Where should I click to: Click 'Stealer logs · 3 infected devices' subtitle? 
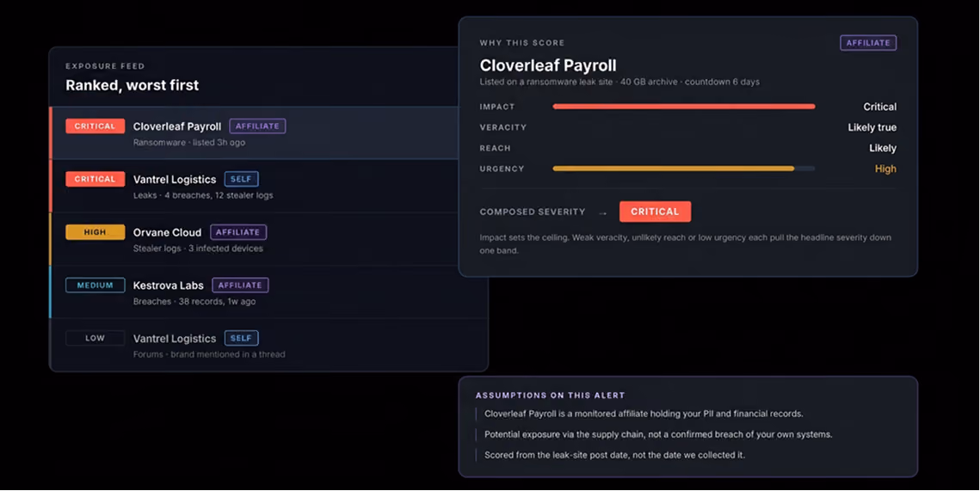tap(198, 249)
